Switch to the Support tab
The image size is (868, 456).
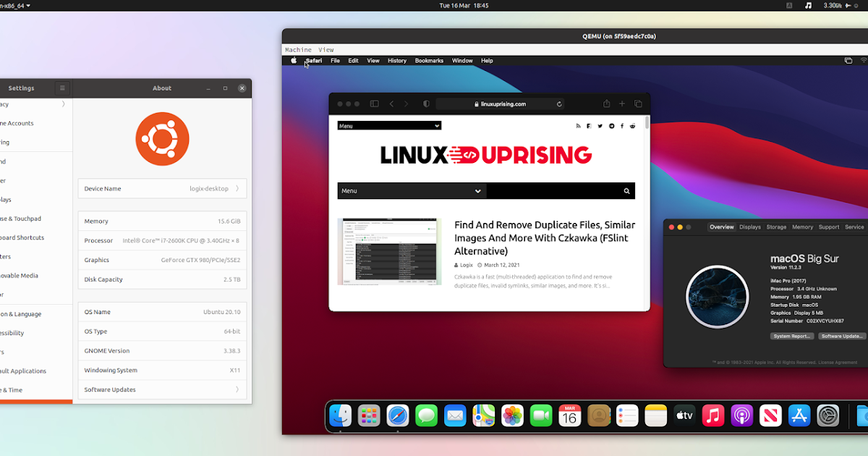[x=829, y=227]
